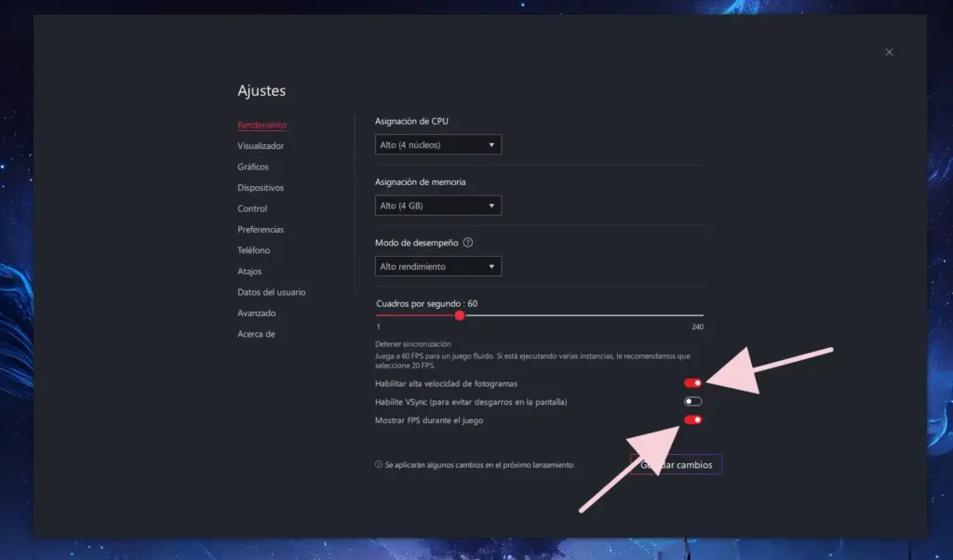Enable the VSync toggle switch
Image resolution: width=953 pixels, height=560 pixels.
(x=692, y=402)
